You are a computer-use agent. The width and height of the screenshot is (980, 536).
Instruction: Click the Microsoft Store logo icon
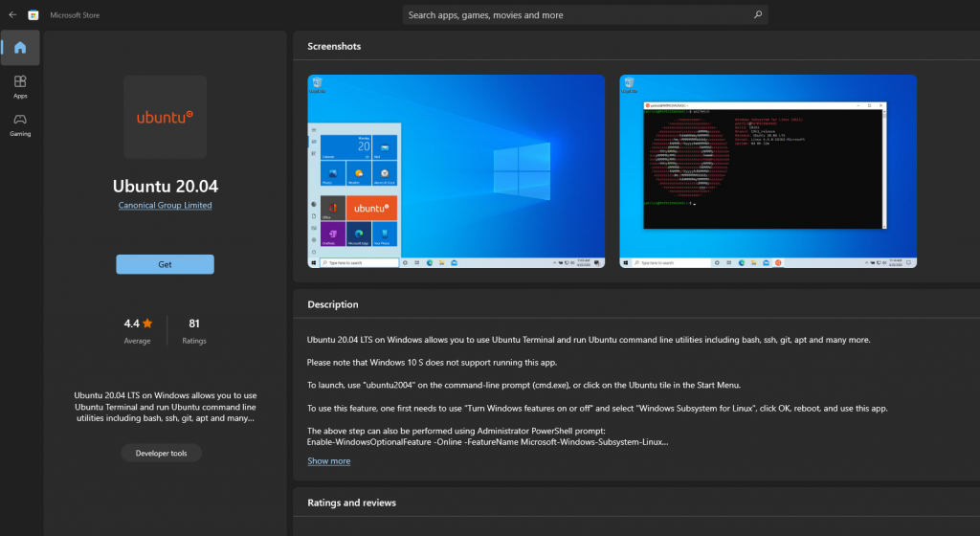point(33,15)
